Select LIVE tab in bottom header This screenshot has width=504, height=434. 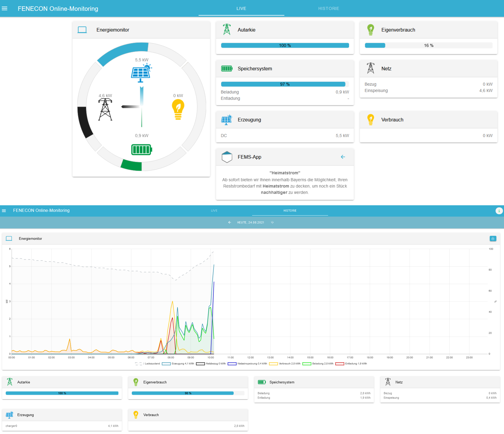coord(214,211)
